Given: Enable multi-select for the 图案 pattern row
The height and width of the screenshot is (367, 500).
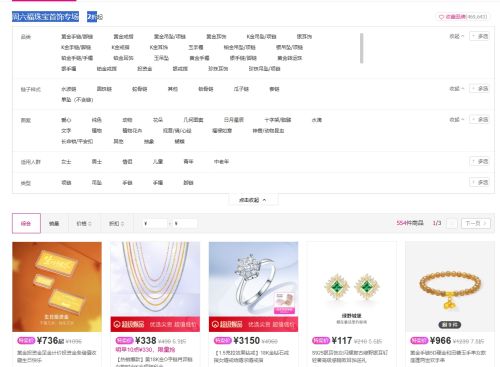Looking at the screenshot, I should pos(479,119).
